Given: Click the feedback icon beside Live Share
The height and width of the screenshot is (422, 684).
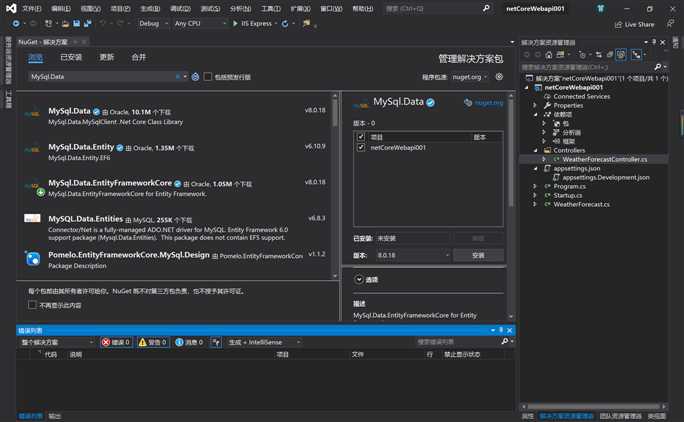Looking at the screenshot, I should pos(670,24).
